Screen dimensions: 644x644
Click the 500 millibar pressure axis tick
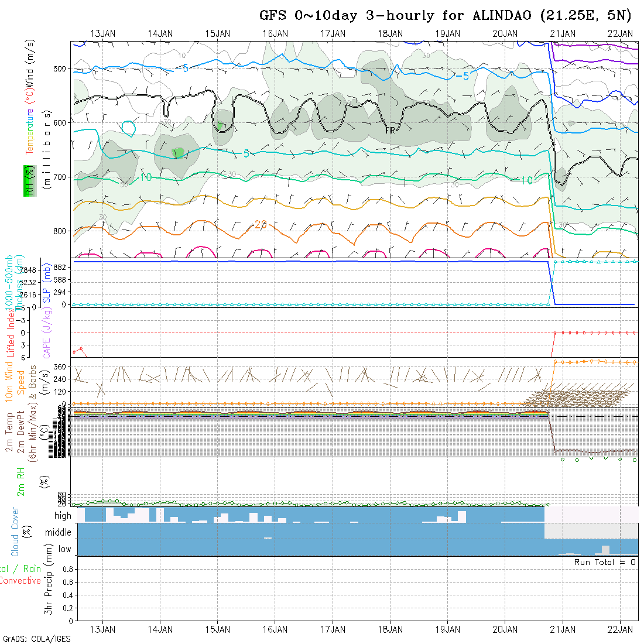60,69
